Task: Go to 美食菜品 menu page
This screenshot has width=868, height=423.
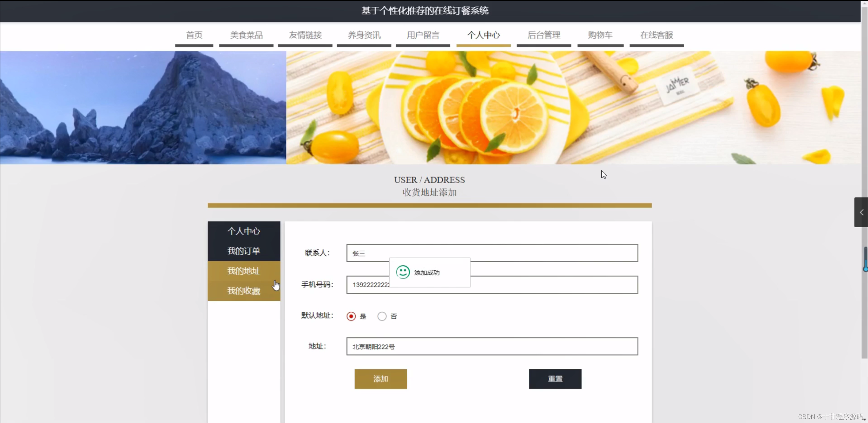Action: 246,35
